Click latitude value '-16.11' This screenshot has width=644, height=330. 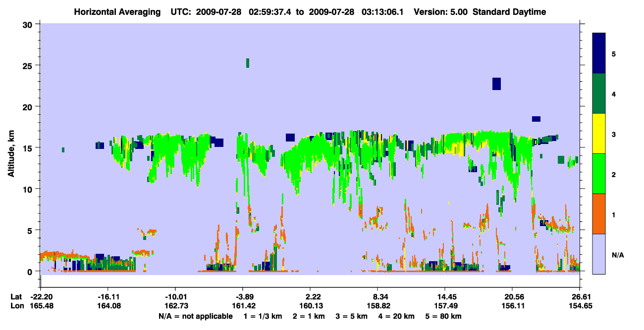[108, 296]
